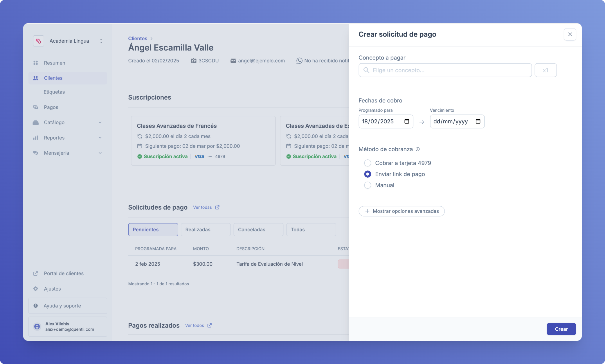Switch to the Canceladas tab

tap(258, 230)
